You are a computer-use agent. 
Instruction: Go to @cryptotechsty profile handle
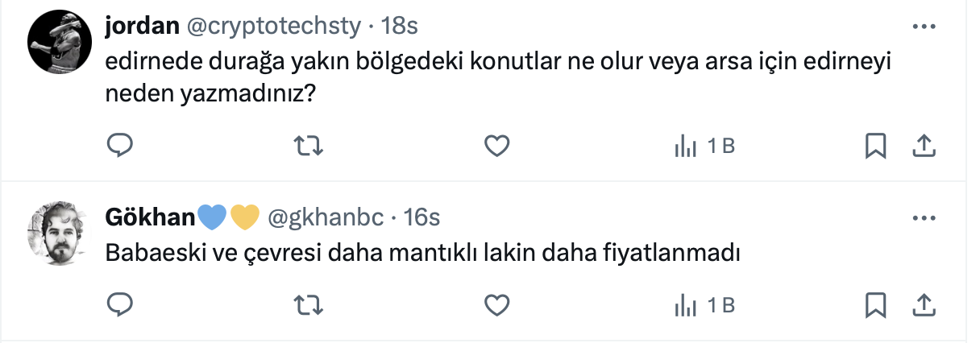tap(274, 27)
